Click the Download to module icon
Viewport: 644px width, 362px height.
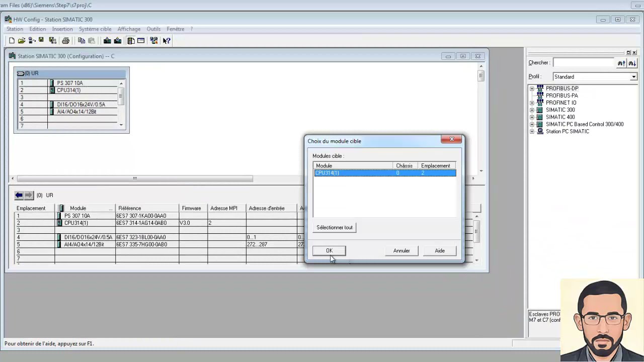coord(107,41)
